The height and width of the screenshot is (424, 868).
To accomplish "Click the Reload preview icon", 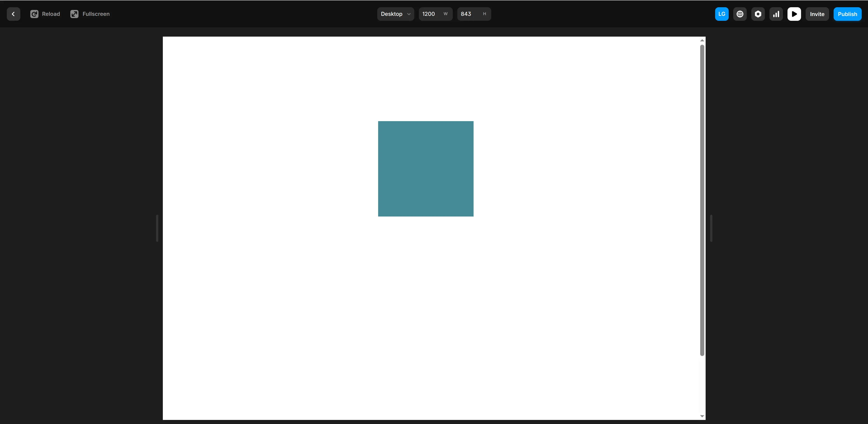I will click(x=34, y=14).
